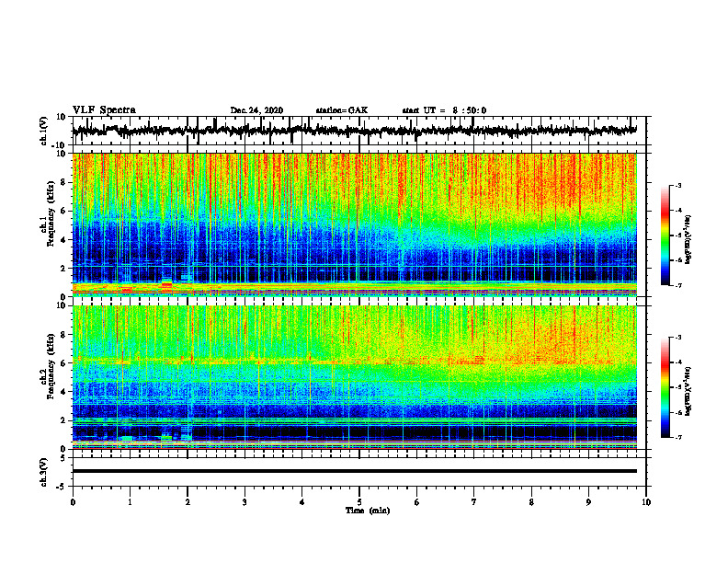Click the ch.3(V) axis label
This screenshot has width=728, height=563.
click(x=44, y=472)
